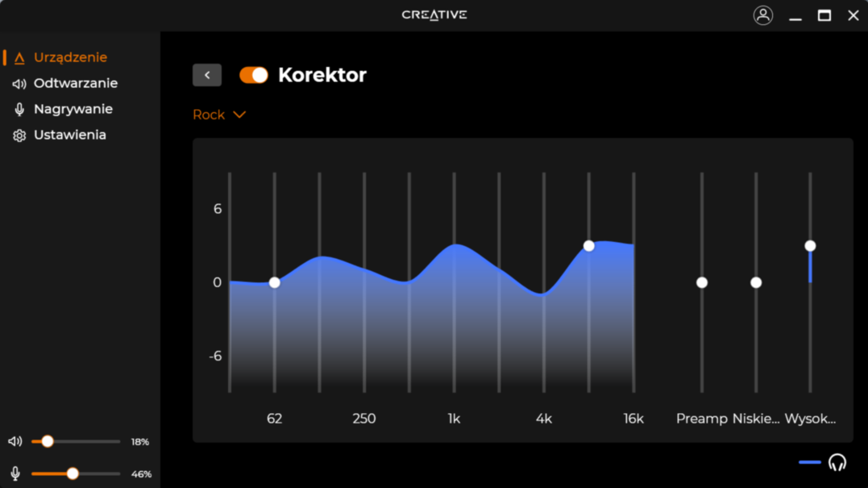This screenshot has width=868, height=488.
Task: Go back using the arrow button
Action: [207, 75]
